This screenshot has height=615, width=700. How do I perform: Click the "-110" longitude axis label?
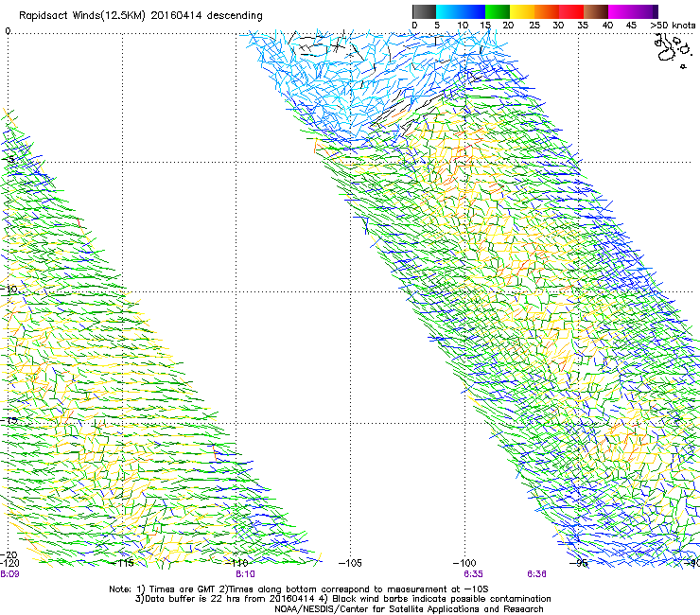pos(236,563)
